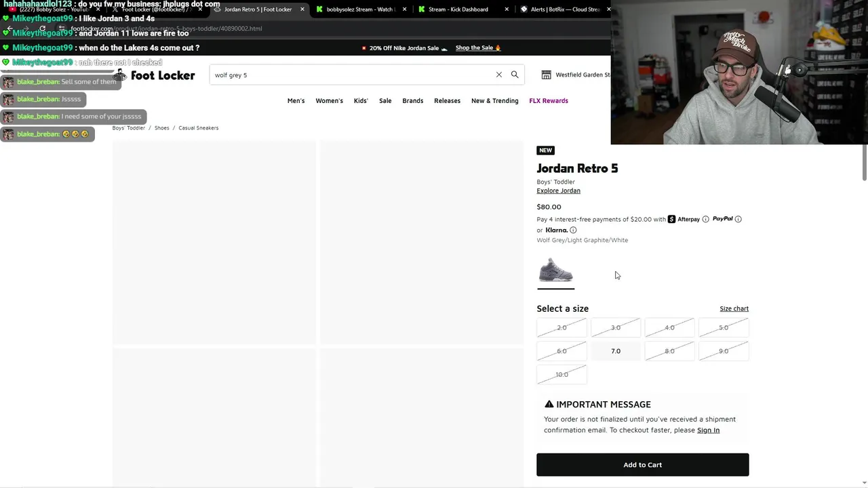Select size 7.0
Image resolution: width=868 pixels, height=488 pixels.
[616, 351]
